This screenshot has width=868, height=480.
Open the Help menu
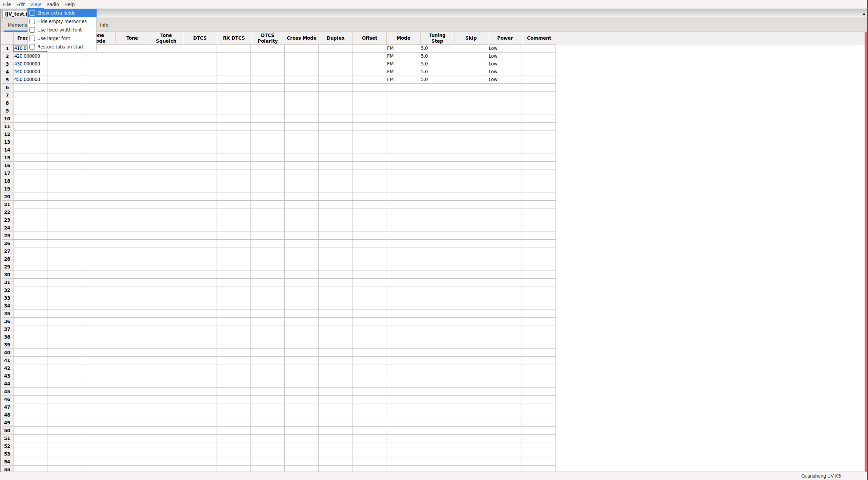click(69, 4)
